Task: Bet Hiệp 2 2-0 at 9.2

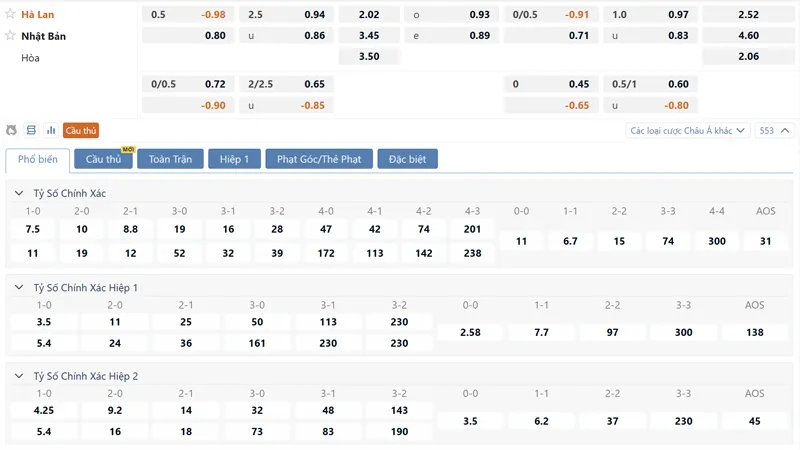Action: tap(115, 410)
